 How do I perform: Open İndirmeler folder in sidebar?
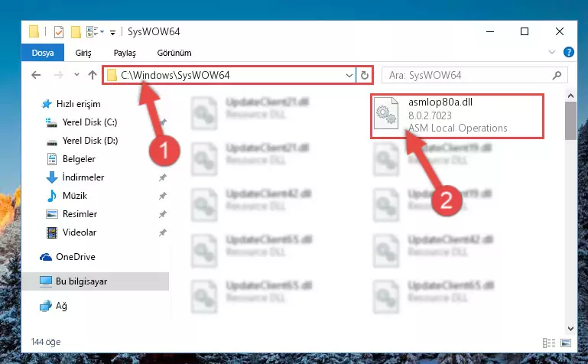83,177
